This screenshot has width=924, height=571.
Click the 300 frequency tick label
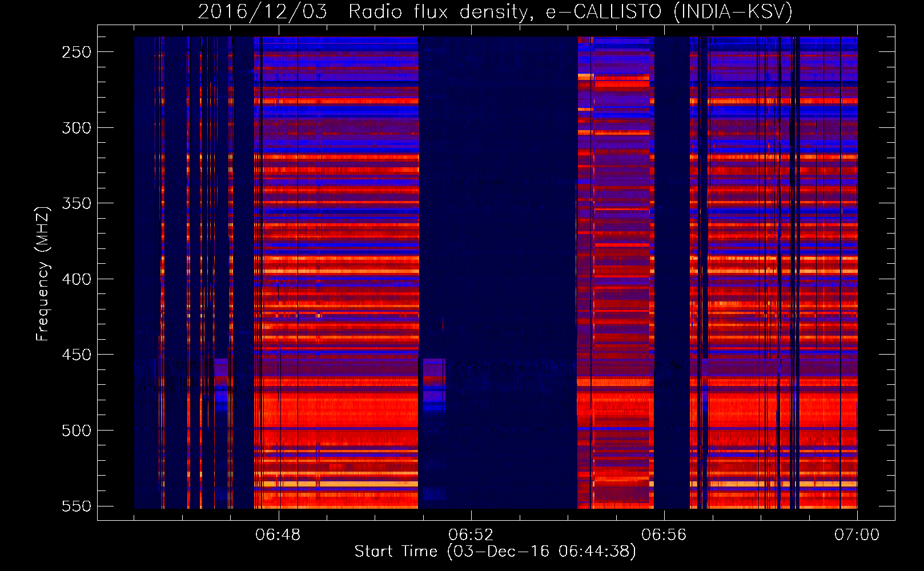[x=77, y=128]
